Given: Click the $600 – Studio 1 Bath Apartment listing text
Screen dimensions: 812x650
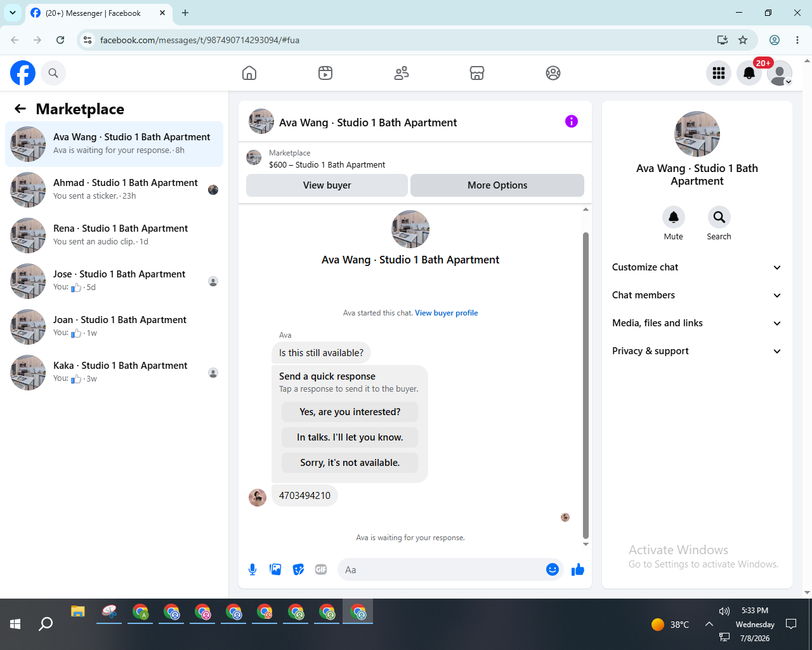Looking at the screenshot, I should pos(327,164).
